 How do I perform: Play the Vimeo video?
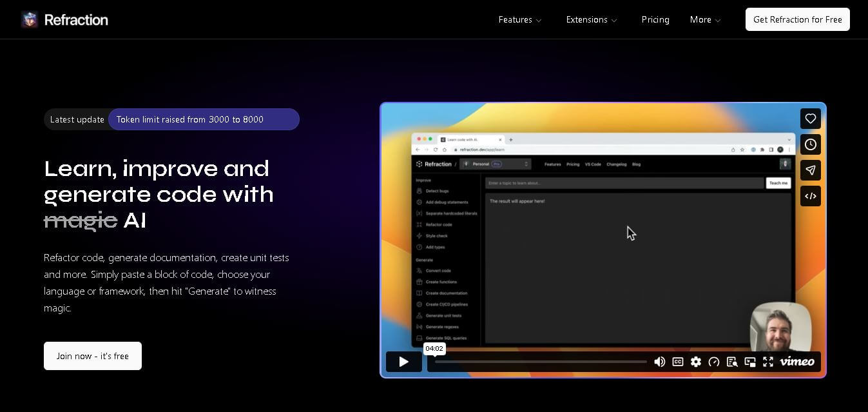coord(404,362)
